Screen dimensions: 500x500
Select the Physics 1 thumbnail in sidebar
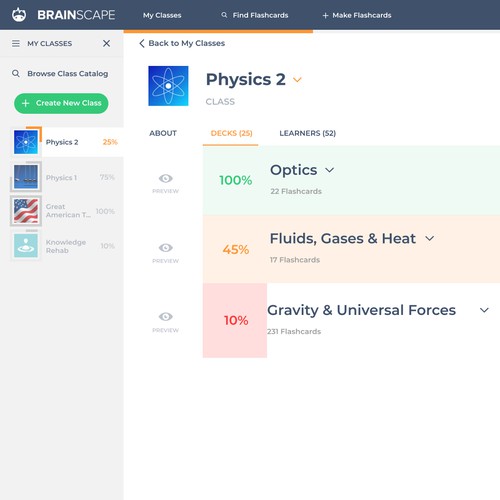click(26, 177)
